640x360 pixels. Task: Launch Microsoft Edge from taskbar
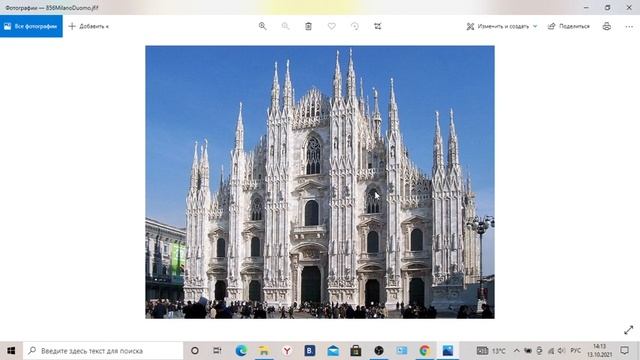click(241, 351)
